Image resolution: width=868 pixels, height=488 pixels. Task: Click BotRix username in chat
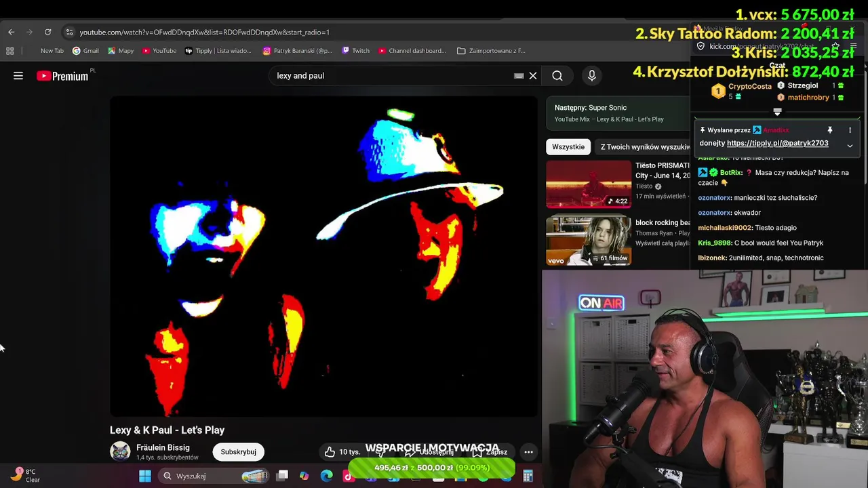(731, 173)
